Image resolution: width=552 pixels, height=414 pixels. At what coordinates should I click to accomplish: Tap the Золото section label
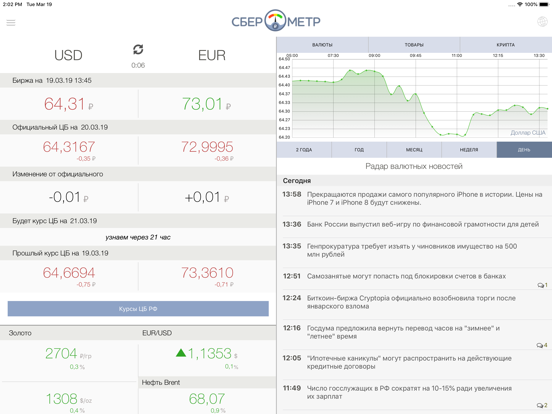[x=20, y=333]
